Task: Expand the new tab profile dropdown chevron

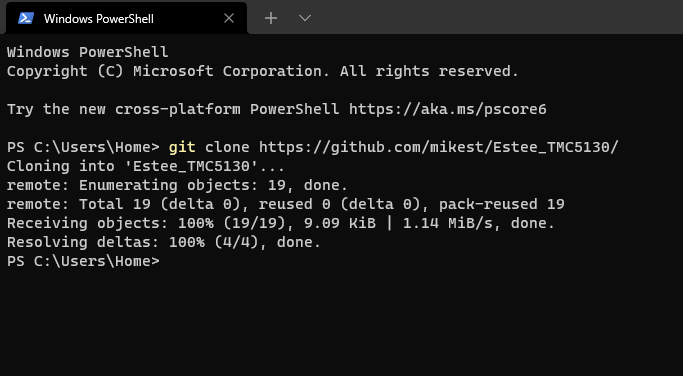Action: 305,18
